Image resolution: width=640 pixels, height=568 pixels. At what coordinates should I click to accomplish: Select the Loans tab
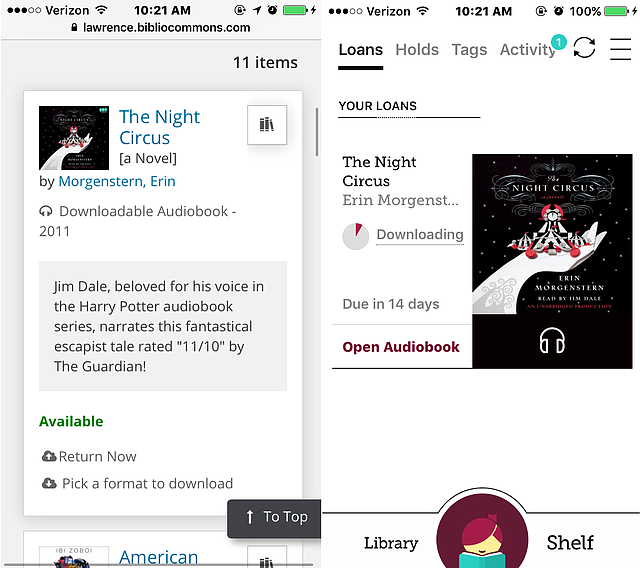tap(360, 50)
